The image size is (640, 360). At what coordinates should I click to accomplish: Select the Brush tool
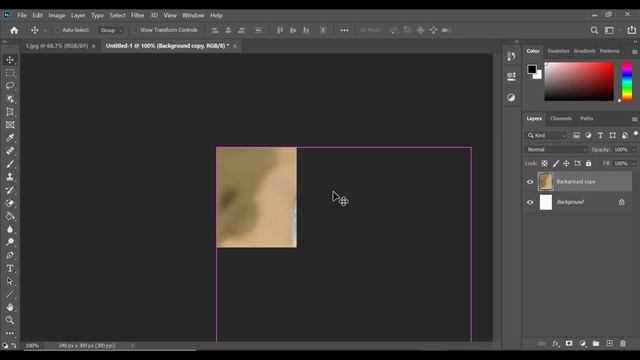[x=10, y=164]
